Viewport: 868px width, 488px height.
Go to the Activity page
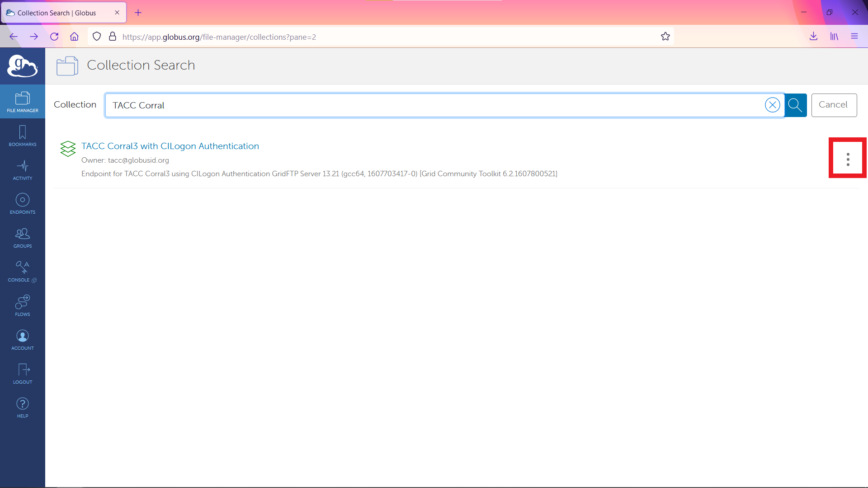[23, 169]
